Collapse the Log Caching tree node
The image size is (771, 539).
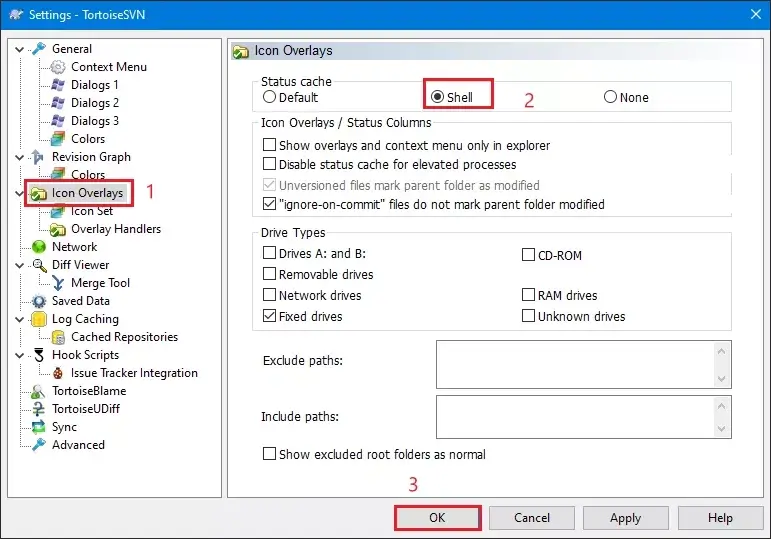pyautogui.click(x=20, y=320)
